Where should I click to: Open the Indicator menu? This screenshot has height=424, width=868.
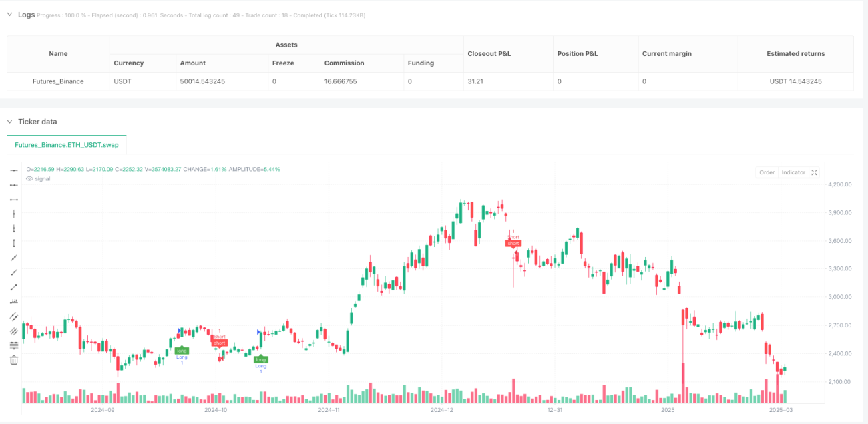point(793,172)
